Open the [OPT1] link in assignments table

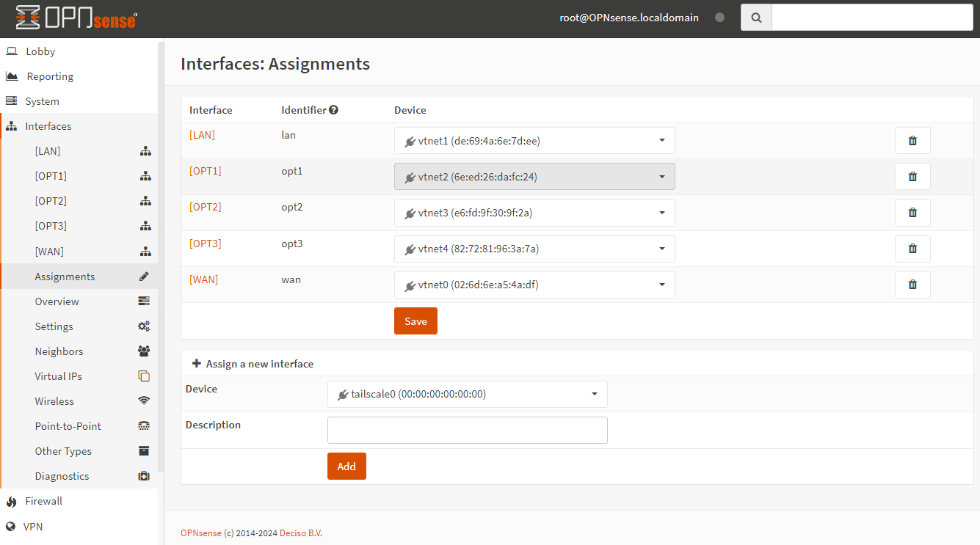click(x=205, y=171)
